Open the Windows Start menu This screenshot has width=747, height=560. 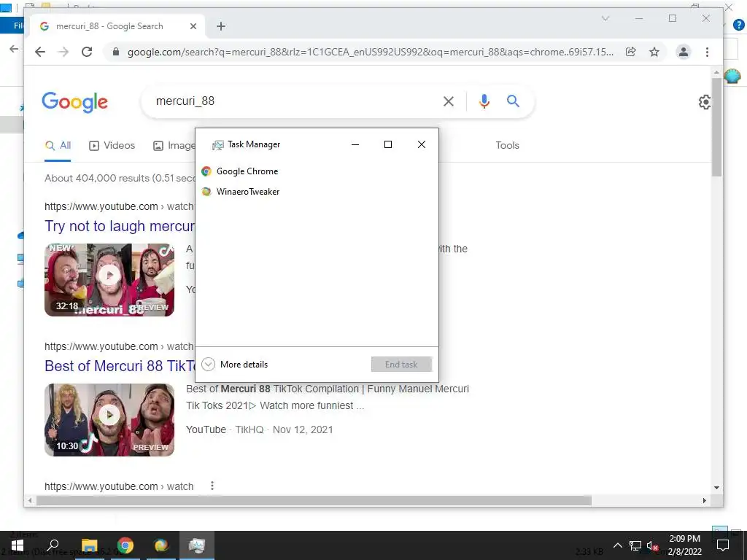pos(18,545)
